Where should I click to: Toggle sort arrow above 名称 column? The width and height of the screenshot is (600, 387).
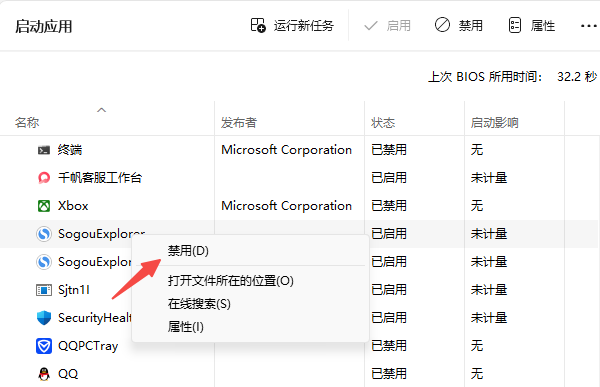[101, 110]
